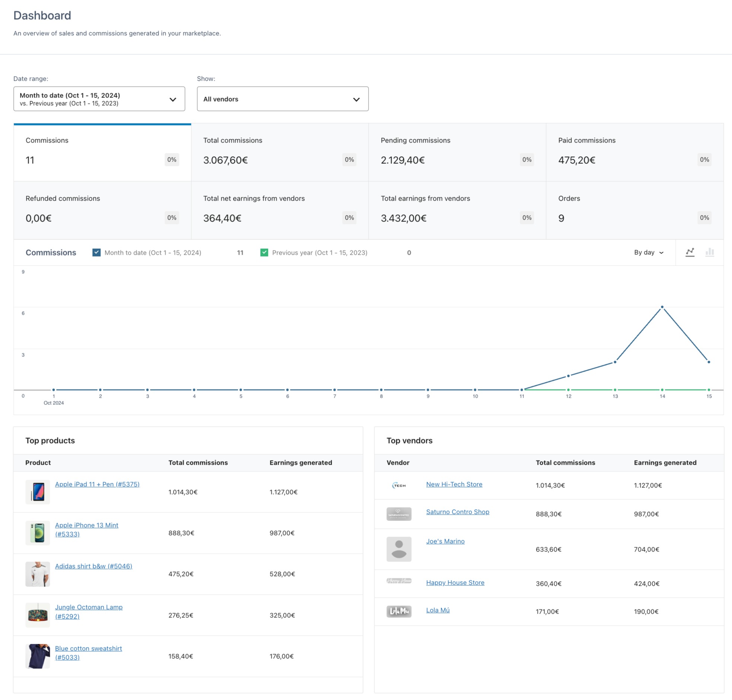The height and width of the screenshot is (700, 732).
Task: Click the Apple iPhone 13 Mint thumbnail
Action: click(38, 533)
